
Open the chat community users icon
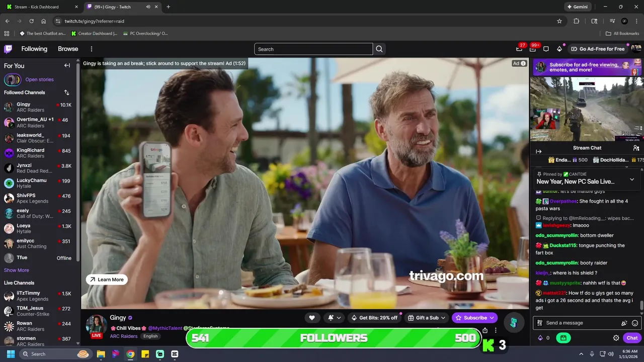pos(636,148)
